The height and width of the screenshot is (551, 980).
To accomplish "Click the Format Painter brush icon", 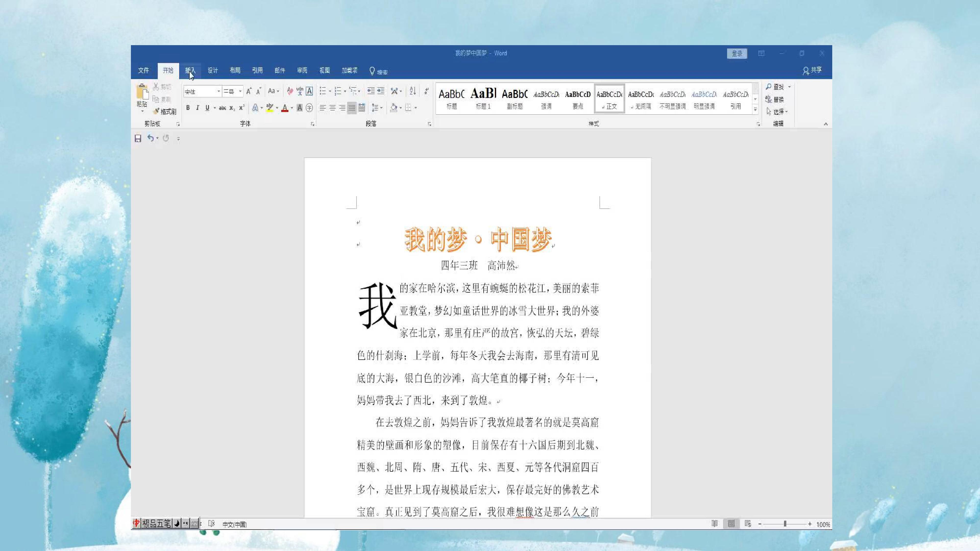I will (156, 111).
